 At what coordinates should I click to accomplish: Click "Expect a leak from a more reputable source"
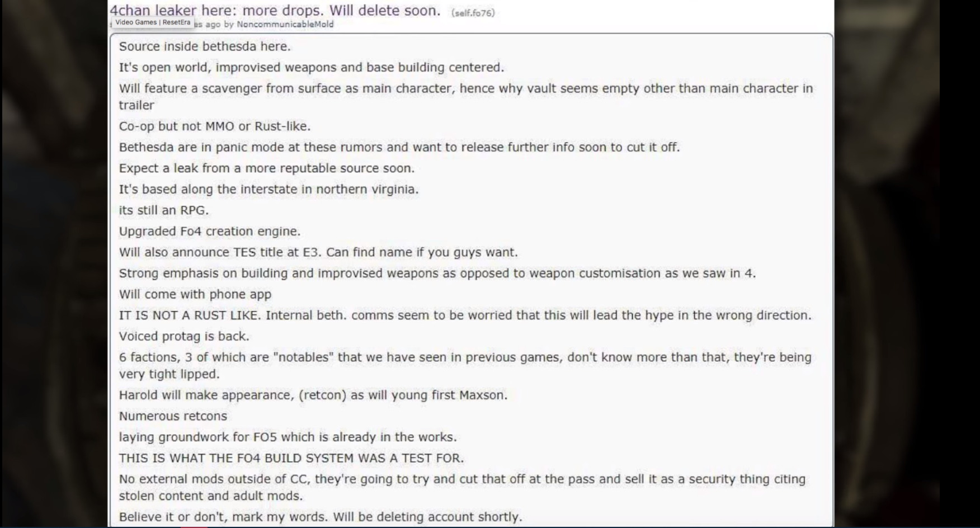point(266,168)
